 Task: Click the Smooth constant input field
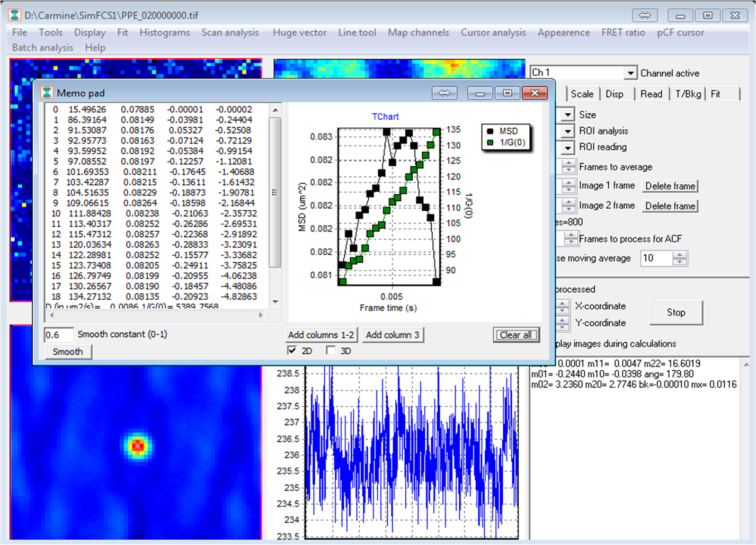click(x=58, y=335)
